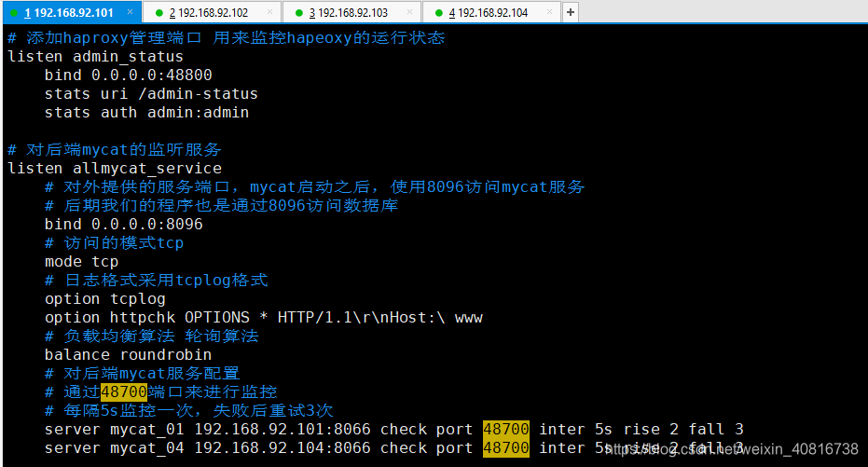Screen dimensions: 868x467
Task: Click the 'server mycat_01' line
Action: click(x=394, y=430)
